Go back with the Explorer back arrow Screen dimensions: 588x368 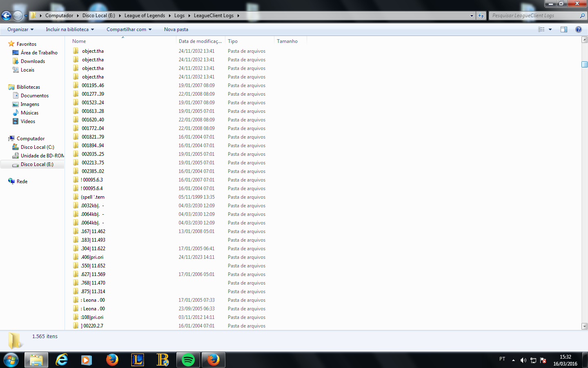[6, 16]
